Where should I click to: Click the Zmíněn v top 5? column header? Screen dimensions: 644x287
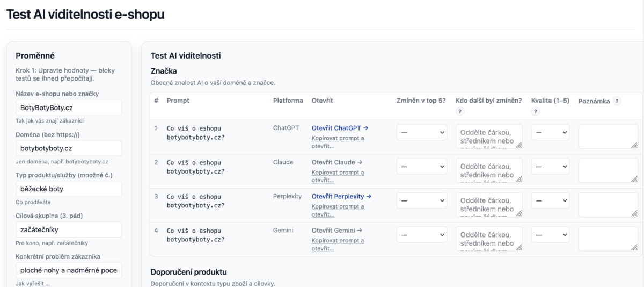pyautogui.click(x=421, y=101)
